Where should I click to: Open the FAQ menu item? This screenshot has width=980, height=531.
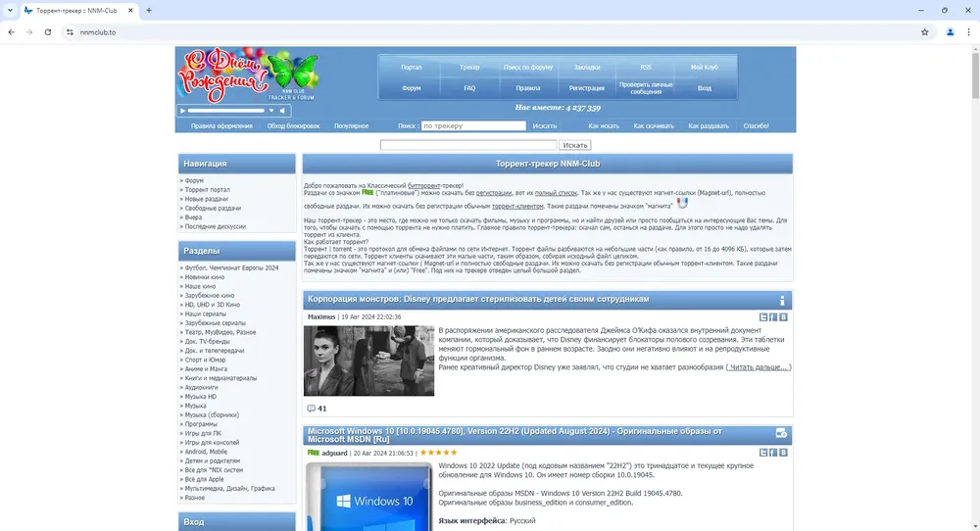coord(469,88)
